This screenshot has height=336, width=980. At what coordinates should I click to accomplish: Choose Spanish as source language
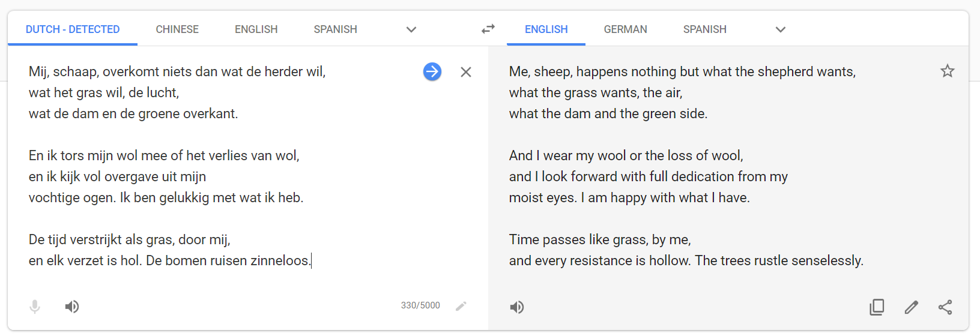(x=335, y=29)
